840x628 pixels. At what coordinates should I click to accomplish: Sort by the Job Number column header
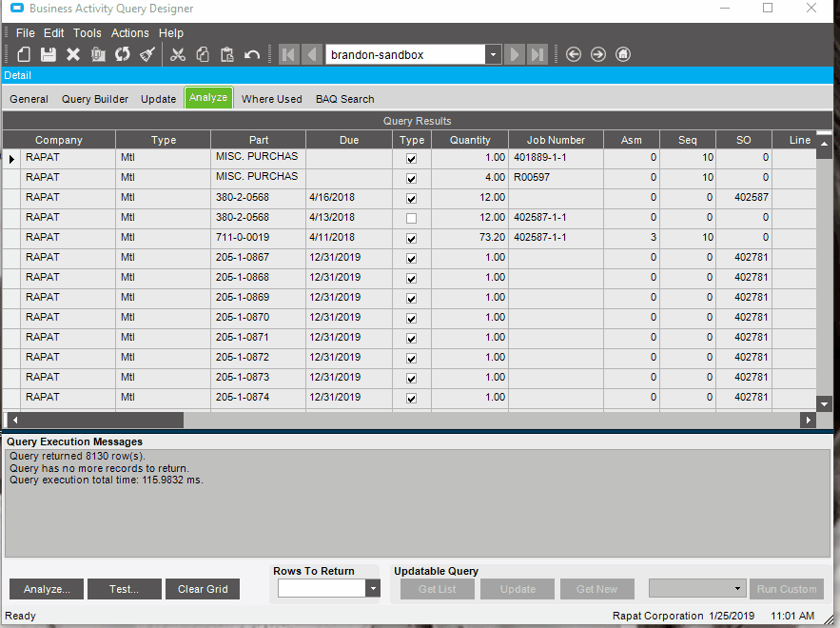point(556,140)
